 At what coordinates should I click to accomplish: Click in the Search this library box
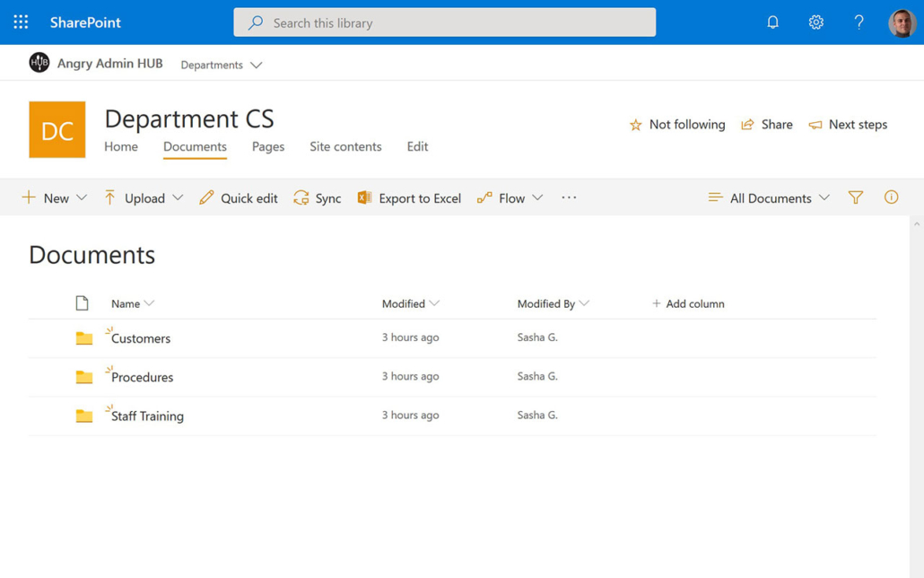point(444,22)
